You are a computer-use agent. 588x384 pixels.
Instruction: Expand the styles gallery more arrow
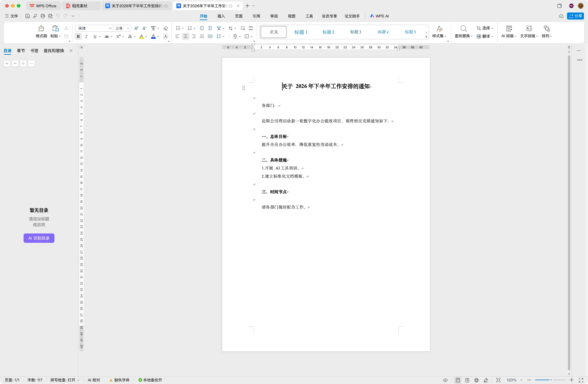(426, 37)
